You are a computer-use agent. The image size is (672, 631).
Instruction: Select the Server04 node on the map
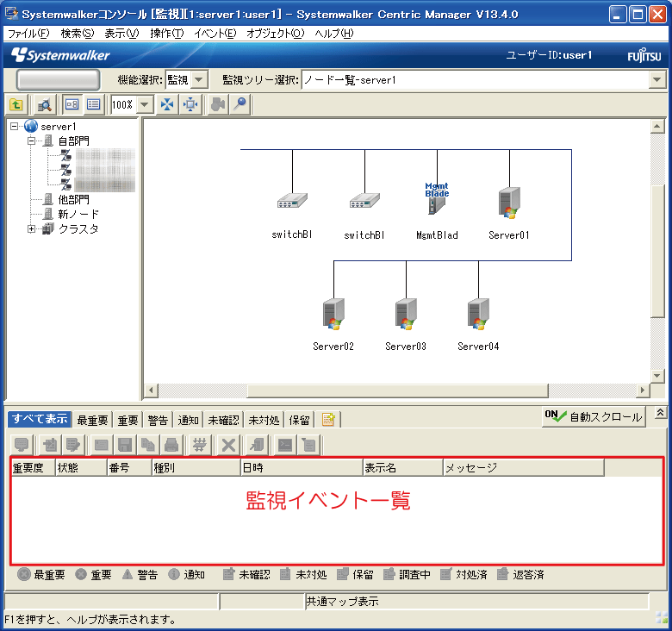[478, 315]
